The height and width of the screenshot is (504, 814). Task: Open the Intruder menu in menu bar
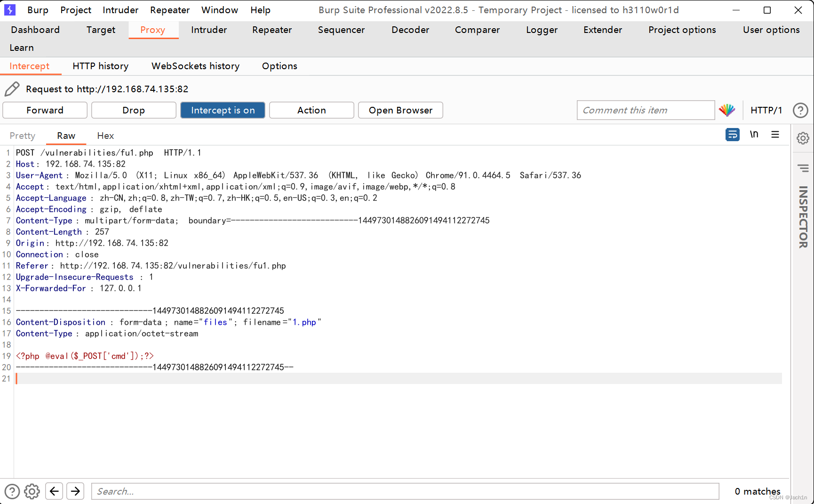pos(120,10)
